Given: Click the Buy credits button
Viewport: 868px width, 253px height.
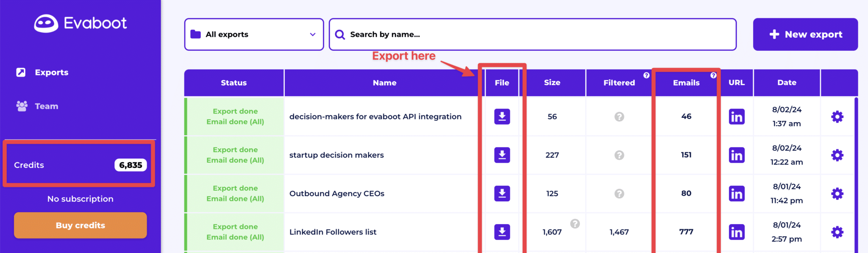Looking at the screenshot, I should (x=80, y=225).
